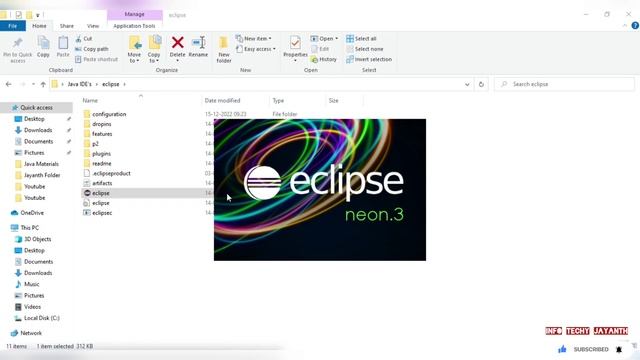Open Local Disk (C:) in the navigation pane
Screen dimensions: 640x360
tap(37, 318)
